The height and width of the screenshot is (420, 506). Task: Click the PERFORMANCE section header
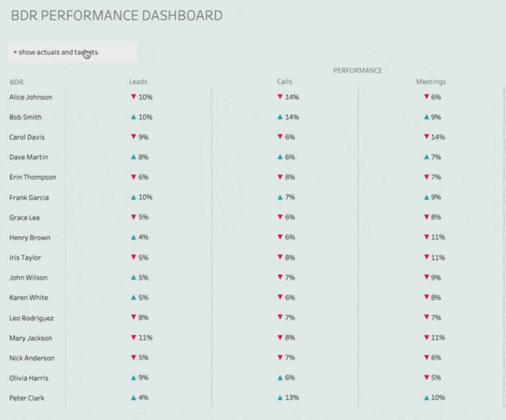coord(358,70)
